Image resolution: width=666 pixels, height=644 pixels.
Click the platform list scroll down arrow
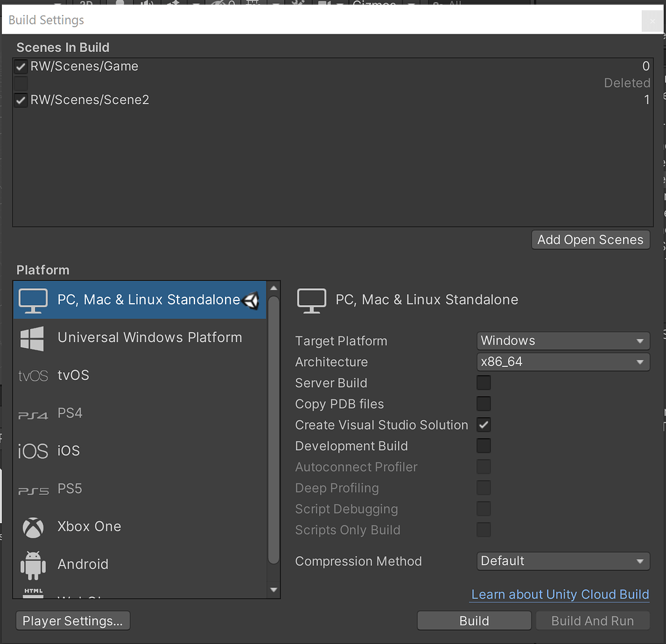(x=274, y=590)
